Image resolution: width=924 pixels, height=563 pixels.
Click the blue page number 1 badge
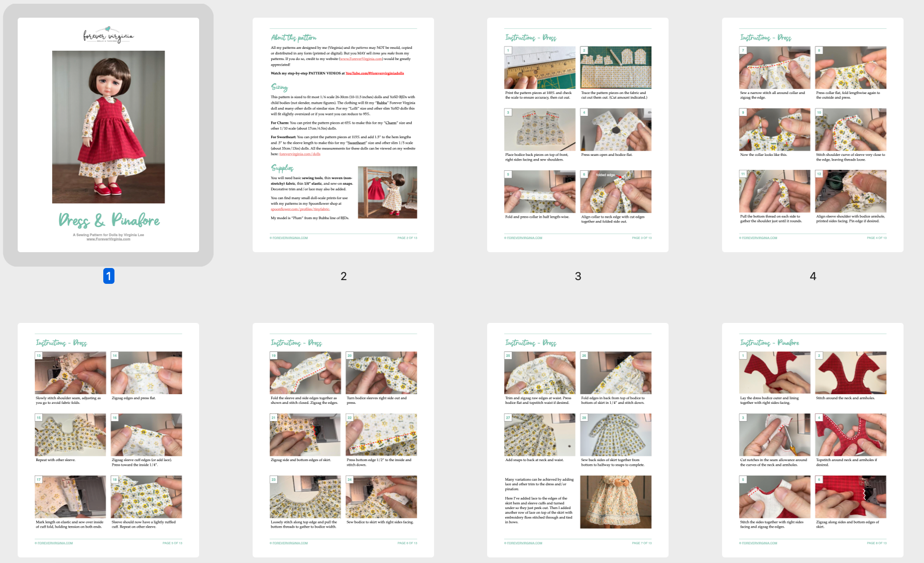pos(109,276)
